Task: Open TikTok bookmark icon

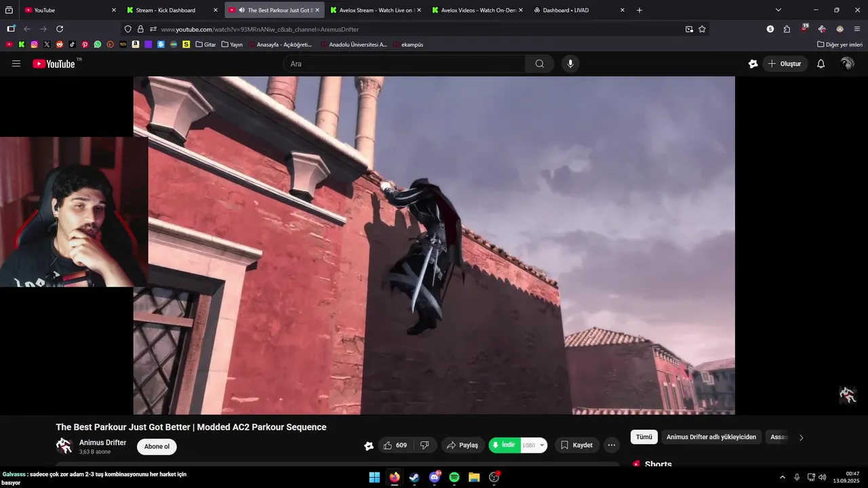Action: (x=73, y=45)
